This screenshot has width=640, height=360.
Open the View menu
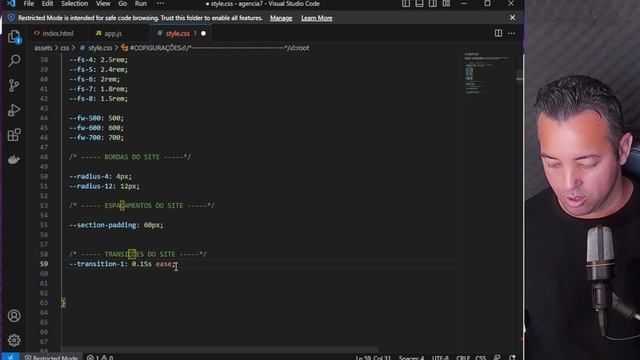coord(103,4)
